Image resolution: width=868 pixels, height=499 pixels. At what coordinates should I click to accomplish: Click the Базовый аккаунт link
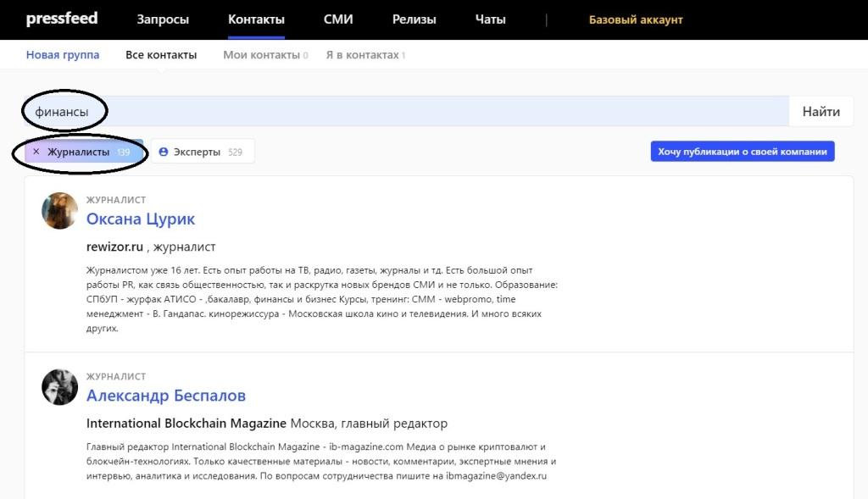[x=636, y=19]
